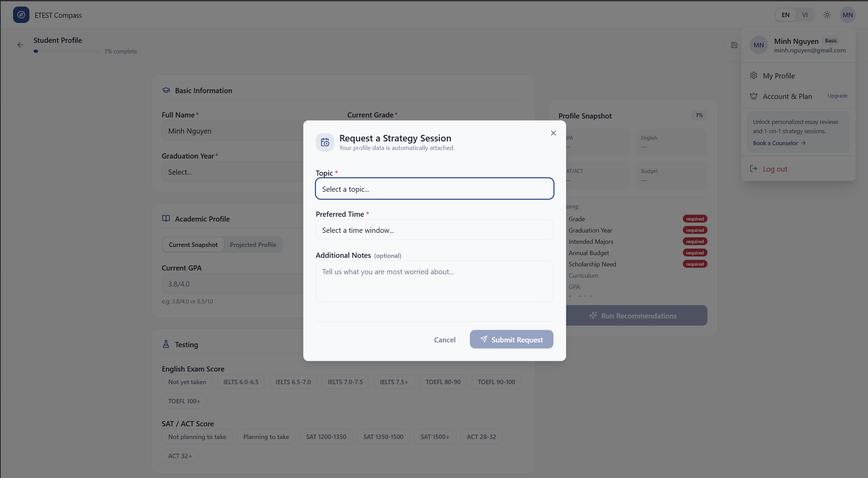868x478 pixels.
Task: Toggle the light/dark theme sun icon
Action: [x=827, y=15]
